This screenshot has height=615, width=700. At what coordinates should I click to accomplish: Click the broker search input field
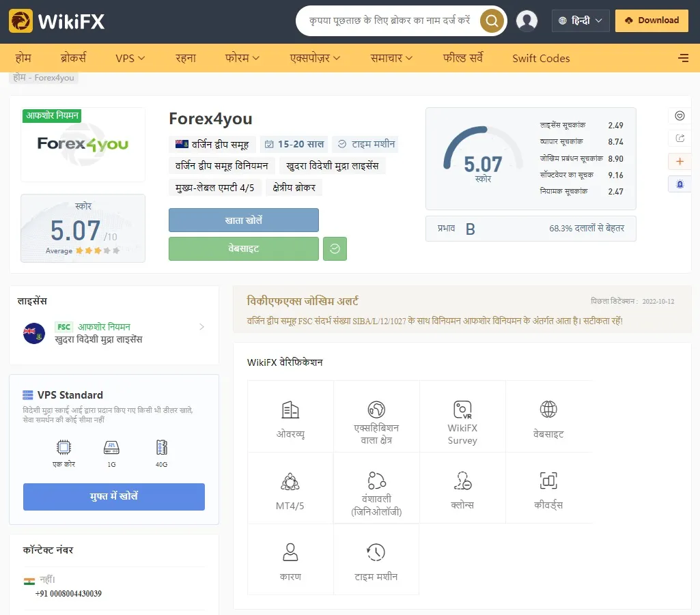[390, 20]
